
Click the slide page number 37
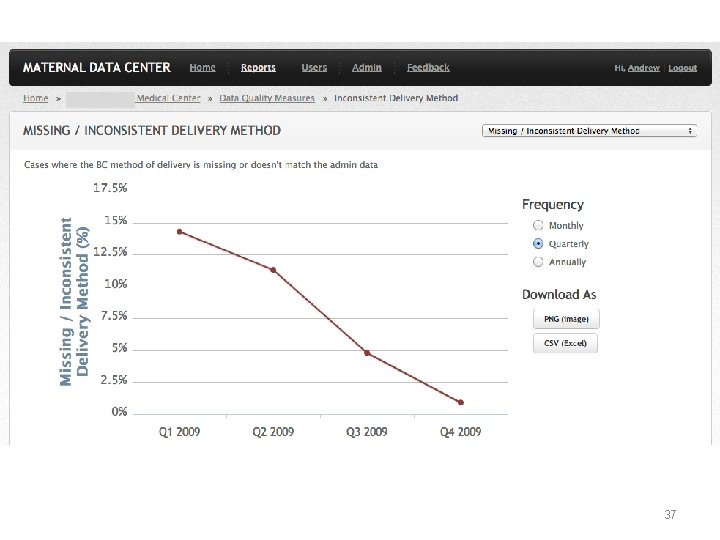click(x=670, y=514)
